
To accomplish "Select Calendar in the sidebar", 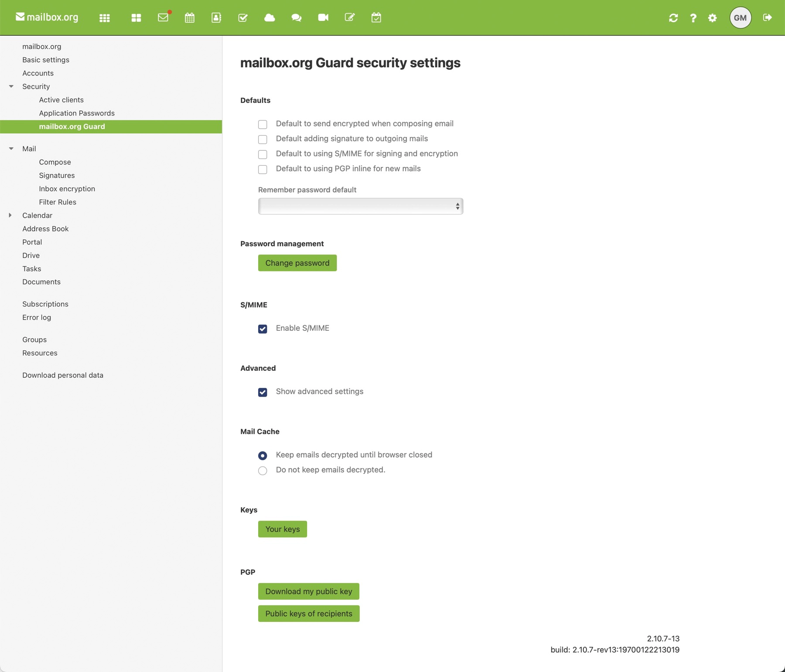I will pyautogui.click(x=37, y=215).
